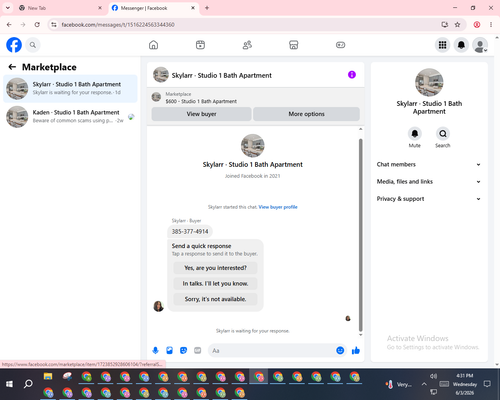Open the Facebook search magnifier
Image resolution: width=500 pixels, height=400 pixels.
(33, 45)
